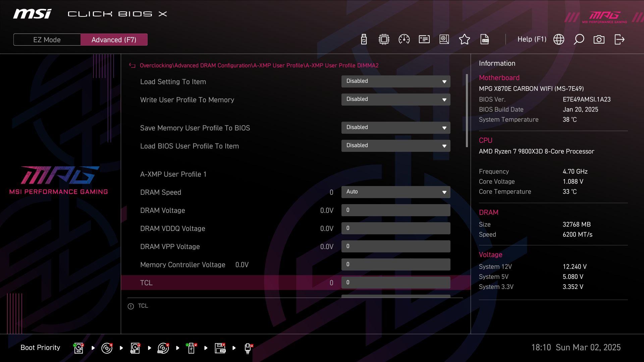
Task: Switch to the EZ Mode tab
Action: (x=47, y=40)
